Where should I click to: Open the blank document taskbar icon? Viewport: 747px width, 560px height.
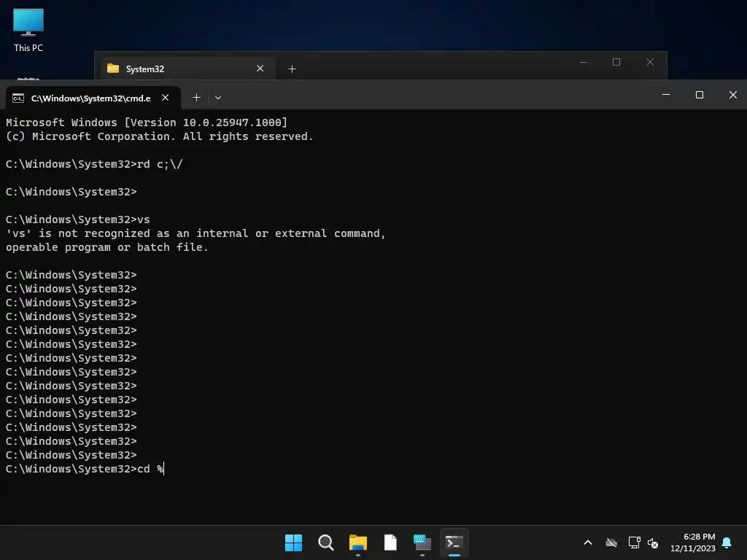[x=390, y=542]
